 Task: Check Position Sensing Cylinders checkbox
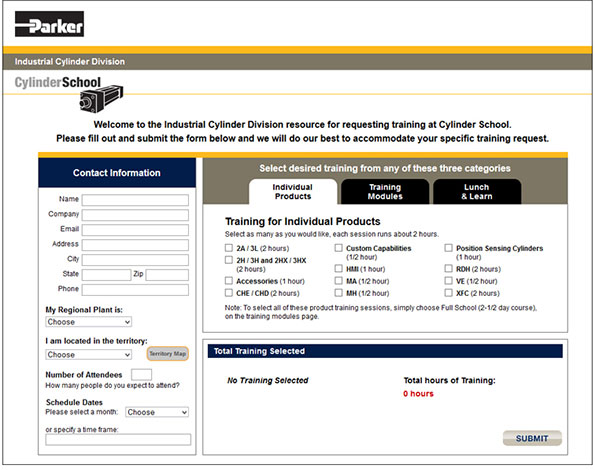[x=449, y=248]
